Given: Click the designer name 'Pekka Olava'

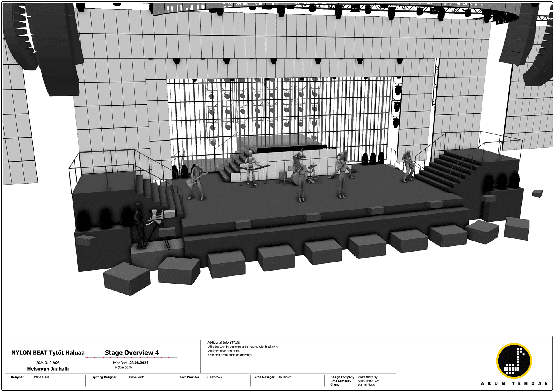Looking at the screenshot, I should (42, 377).
